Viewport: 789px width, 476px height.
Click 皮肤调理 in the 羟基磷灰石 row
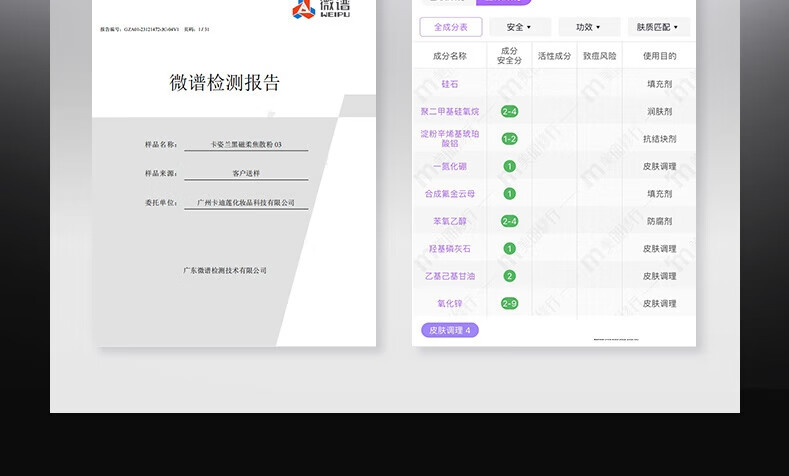point(659,249)
